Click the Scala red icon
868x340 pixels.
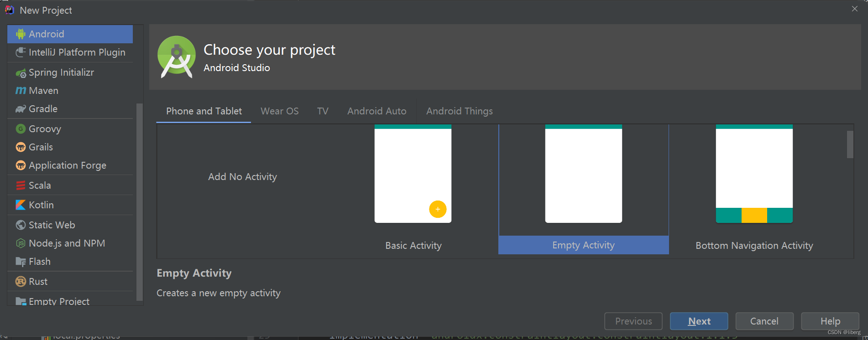(x=21, y=185)
